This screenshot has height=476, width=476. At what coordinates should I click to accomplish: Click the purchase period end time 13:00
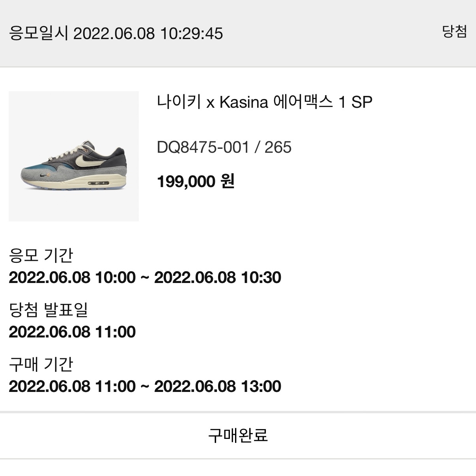261,386
